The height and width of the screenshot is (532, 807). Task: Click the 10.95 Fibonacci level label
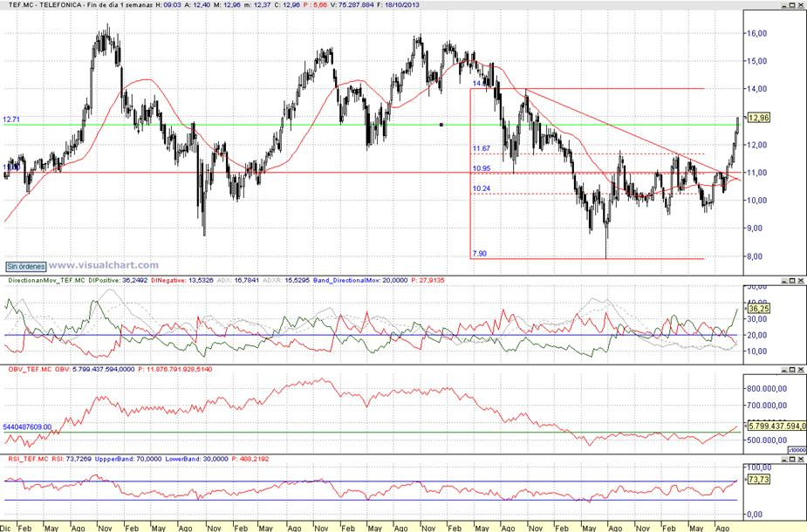(x=482, y=169)
